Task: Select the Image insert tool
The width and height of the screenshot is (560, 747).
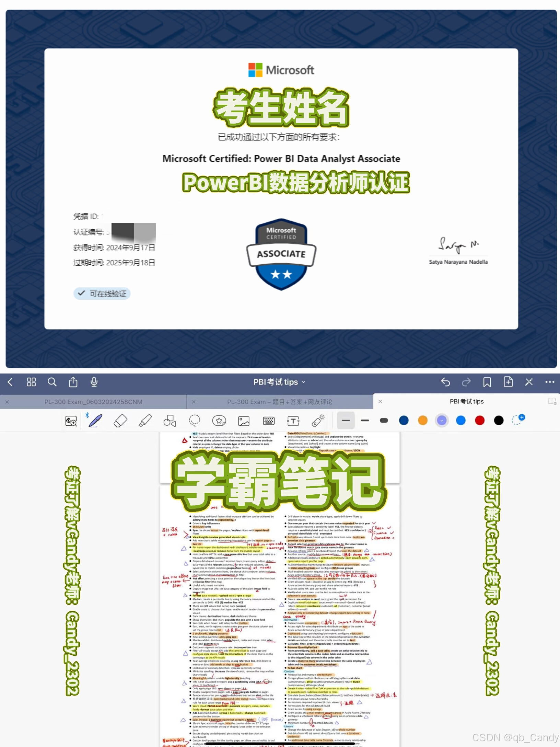Action: point(244,421)
